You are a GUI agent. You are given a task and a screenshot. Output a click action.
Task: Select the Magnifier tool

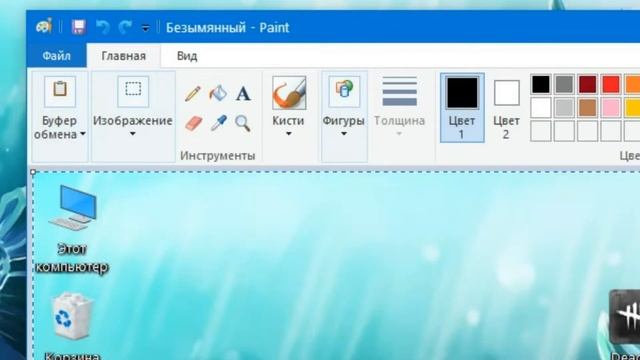coord(243,123)
